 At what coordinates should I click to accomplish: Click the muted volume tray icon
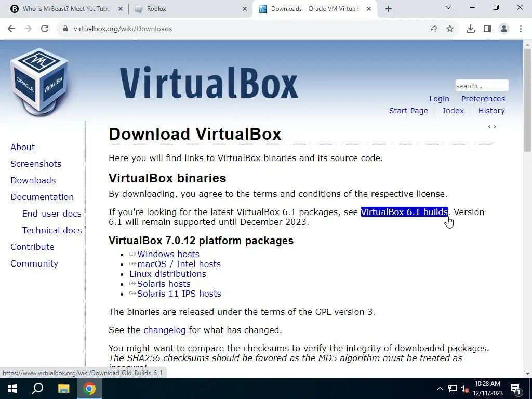[465, 389]
